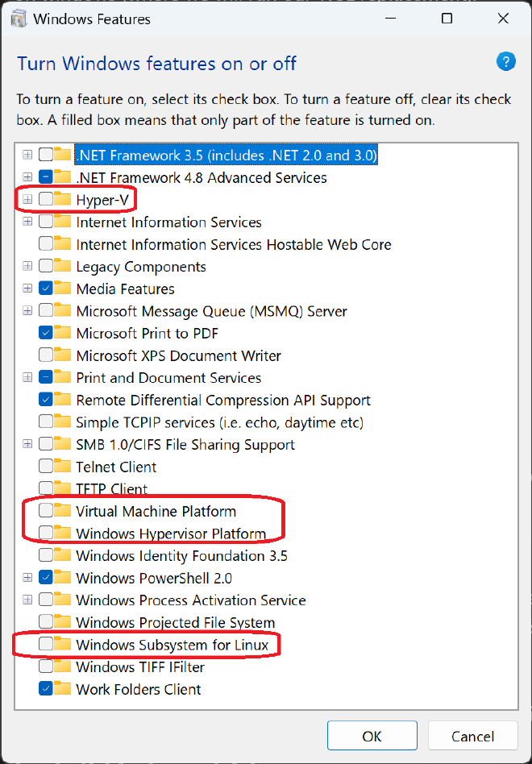This screenshot has width=532, height=764.
Task: Check Microsoft XPS Document Writer
Action: click(x=46, y=355)
